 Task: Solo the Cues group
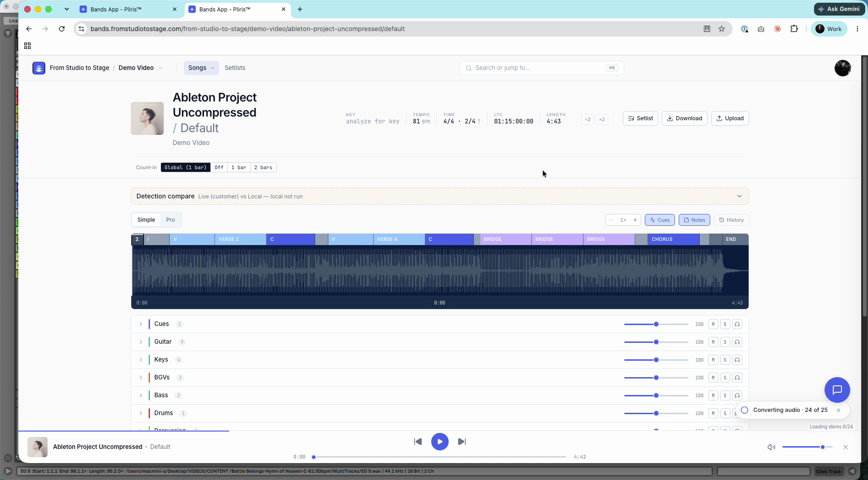point(725,324)
